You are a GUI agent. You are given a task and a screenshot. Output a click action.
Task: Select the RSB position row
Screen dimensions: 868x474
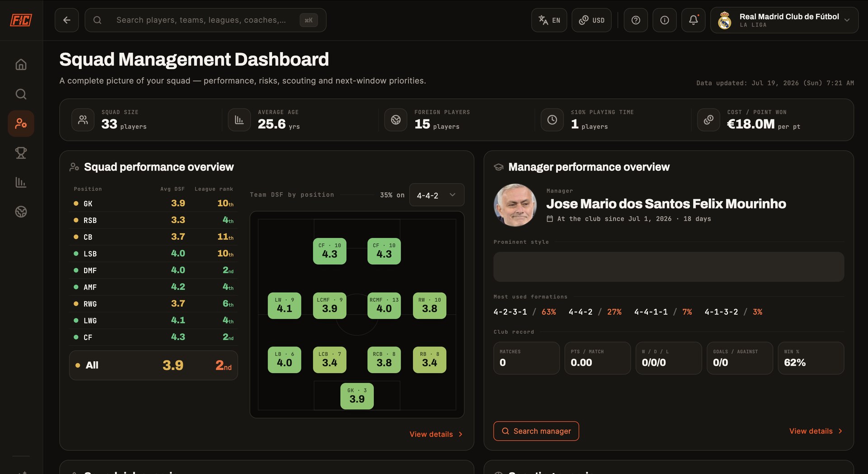click(154, 220)
